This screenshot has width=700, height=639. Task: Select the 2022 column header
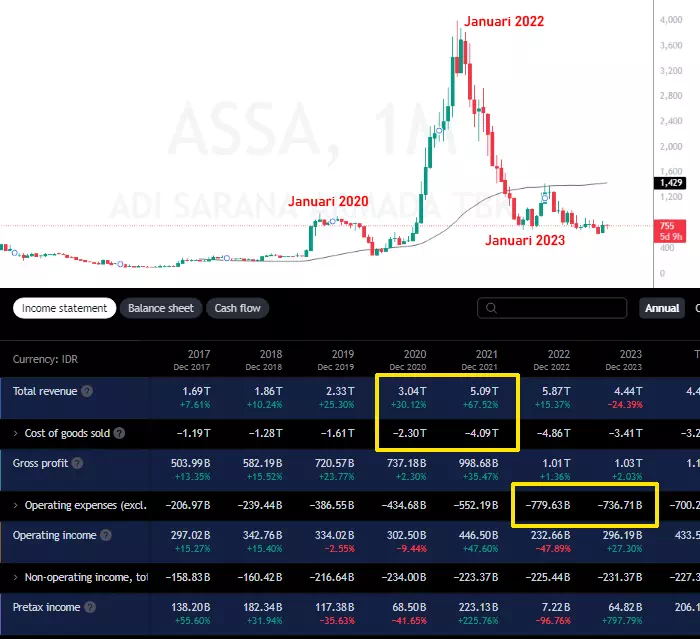tap(552, 360)
